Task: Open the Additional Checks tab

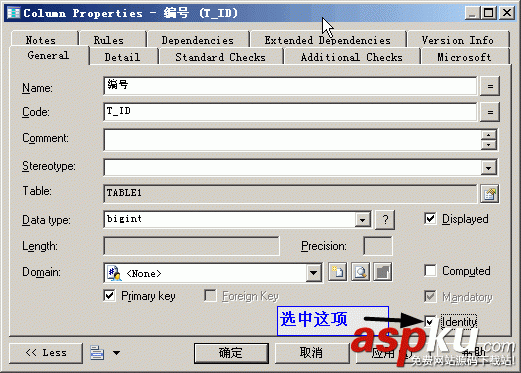Action: pyautogui.click(x=352, y=57)
